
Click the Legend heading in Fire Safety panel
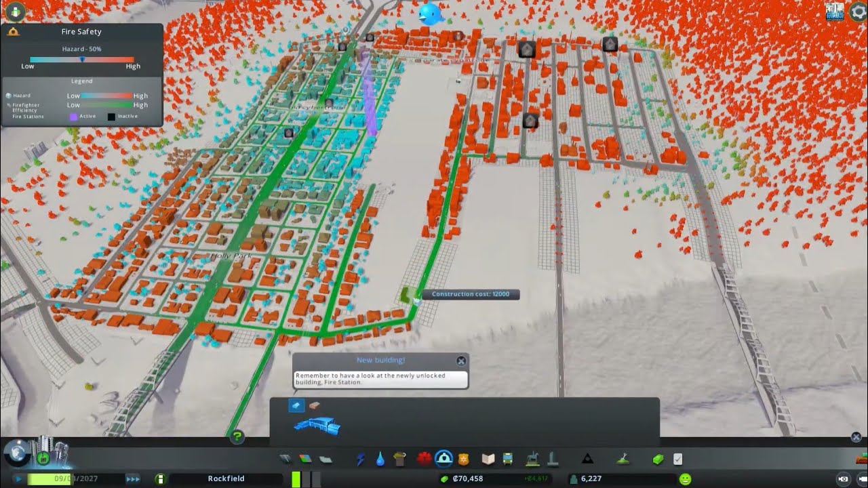81,81
